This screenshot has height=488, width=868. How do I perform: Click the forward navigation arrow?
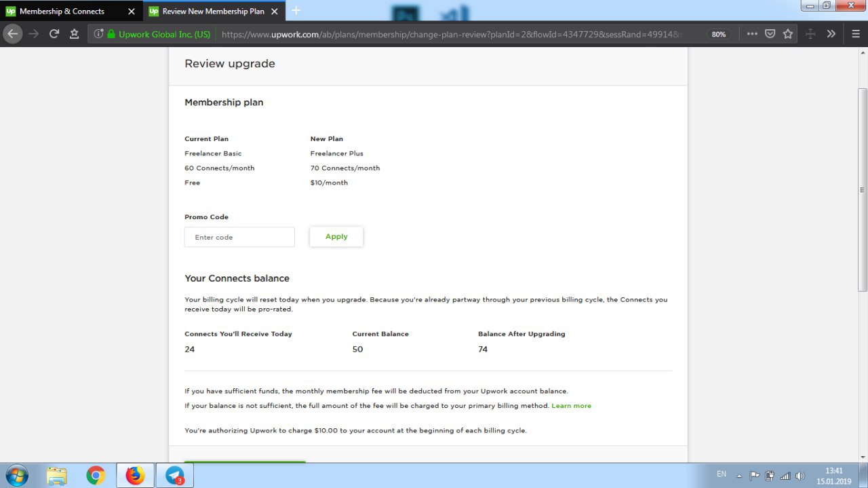[34, 33]
